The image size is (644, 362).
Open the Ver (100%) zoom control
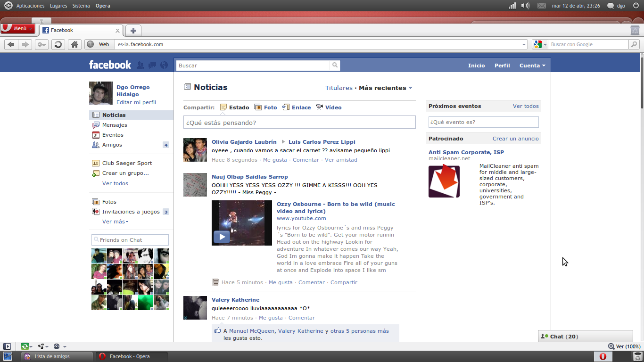[624, 346]
